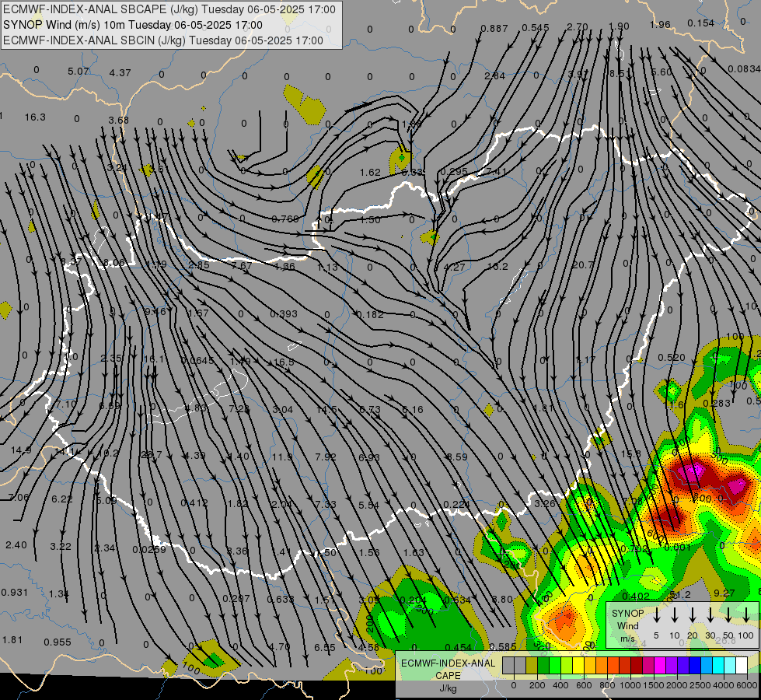Click the map value 0.0645
The image size is (761, 700).
pyautogui.click(x=197, y=360)
